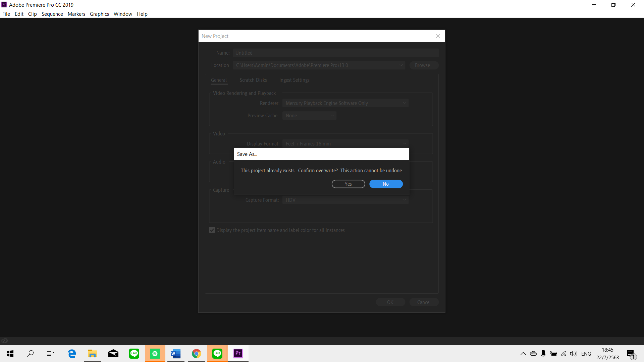The image size is (644, 362).
Task: Expand the project Location dropdown
Action: [x=401, y=65]
